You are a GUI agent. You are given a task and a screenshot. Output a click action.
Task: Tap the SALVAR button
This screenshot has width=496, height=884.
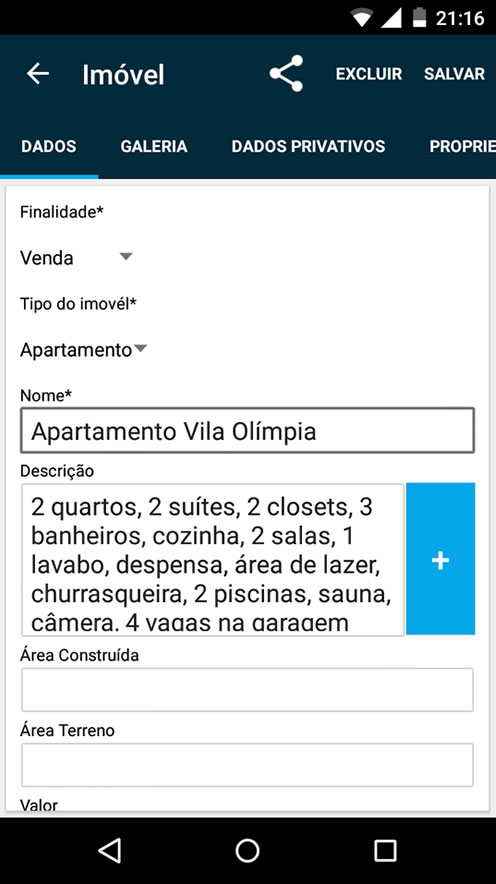(454, 74)
